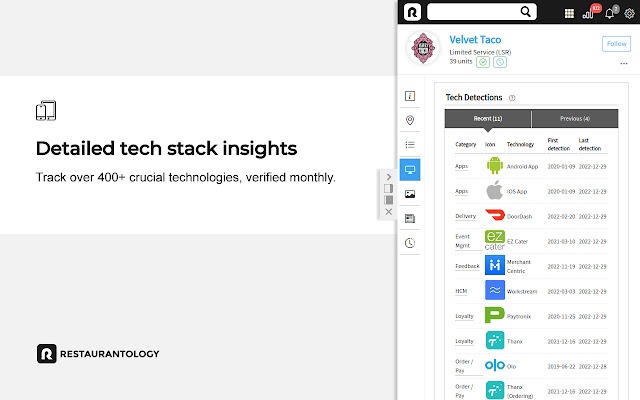Viewport: 640px width, 400px height.
Task: Click into the top search field
Action: tap(482, 12)
